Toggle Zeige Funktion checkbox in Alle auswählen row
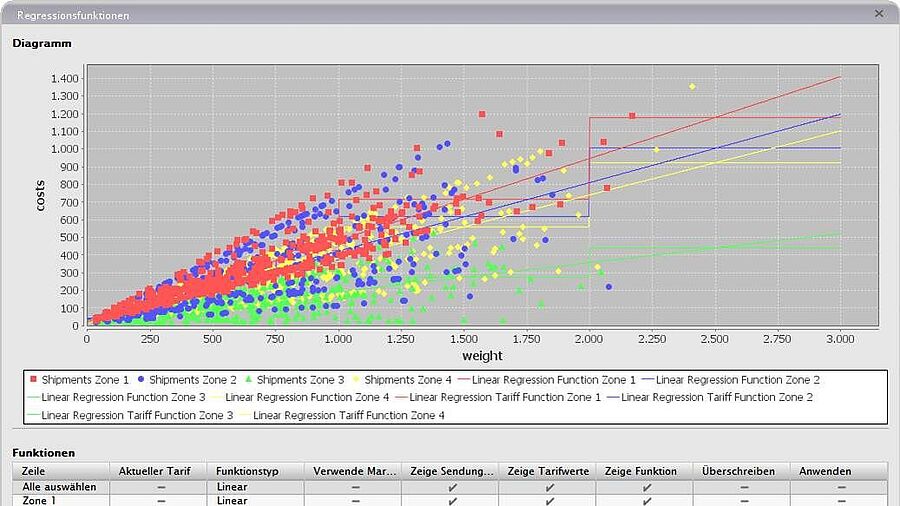900x506 pixels. tap(647, 487)
